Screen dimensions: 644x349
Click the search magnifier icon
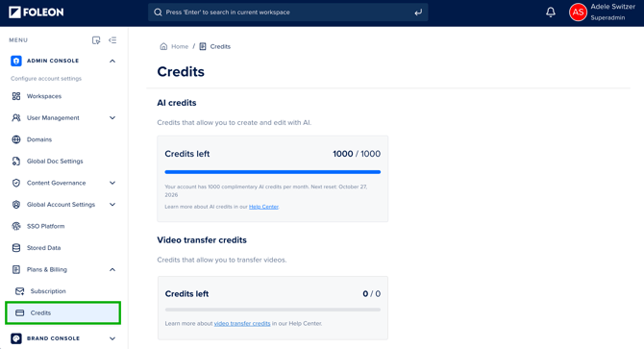pos(158,12)
